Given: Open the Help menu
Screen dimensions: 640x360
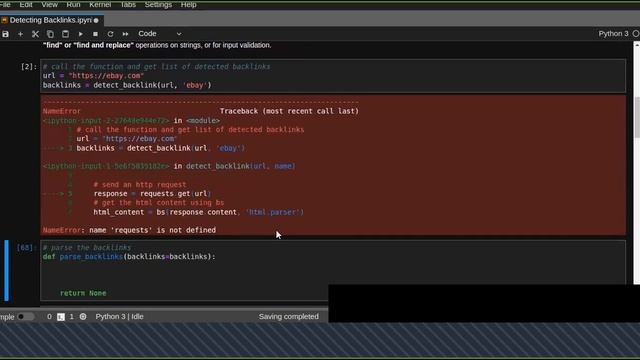Looking at the screenshot, I should 189,4.
